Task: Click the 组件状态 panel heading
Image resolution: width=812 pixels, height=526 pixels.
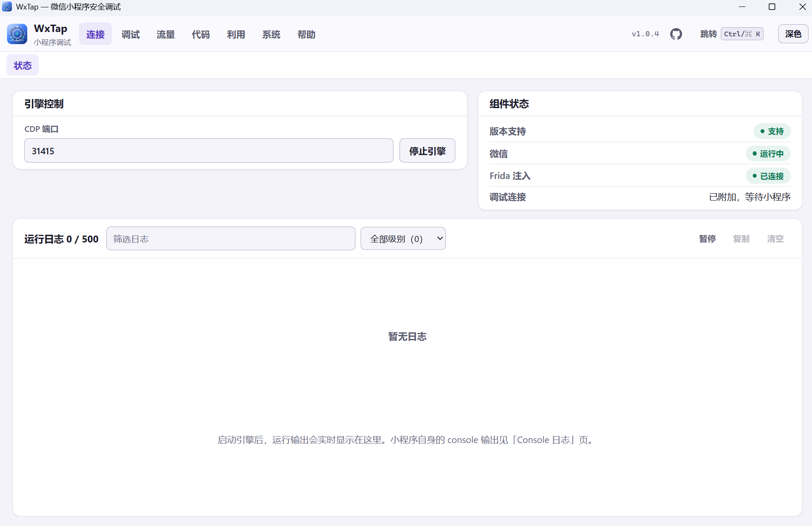Action: (x=509, y=104)
